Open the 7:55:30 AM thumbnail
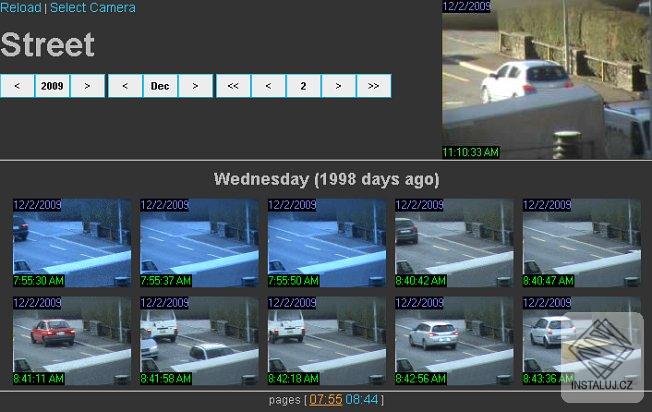 [x=72, y=243]
